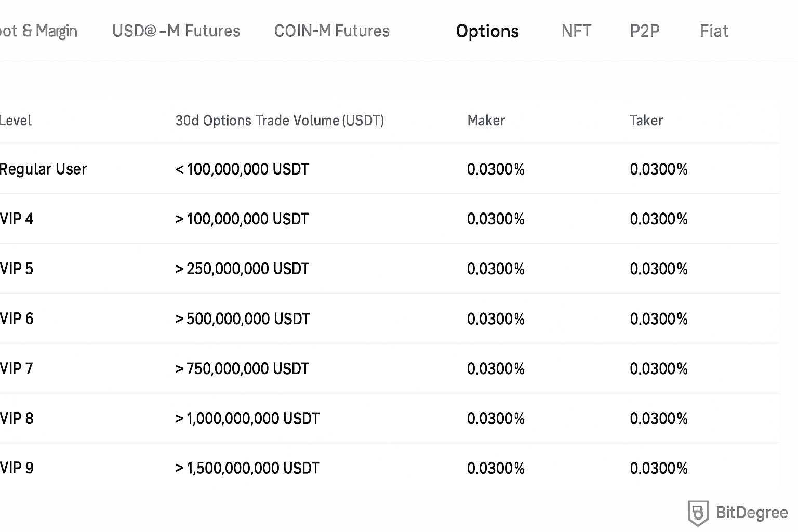798x532 pixels.
Task: Open the NFT tab
Action: [x=576, y=31]
